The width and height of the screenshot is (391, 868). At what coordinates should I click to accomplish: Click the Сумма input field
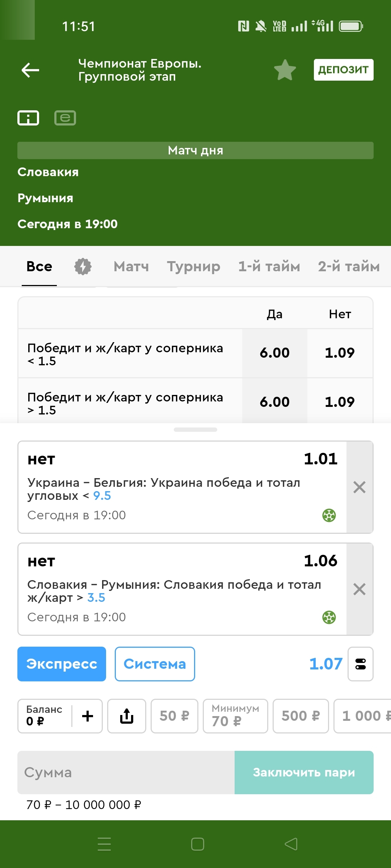click(x=126, y=773)
